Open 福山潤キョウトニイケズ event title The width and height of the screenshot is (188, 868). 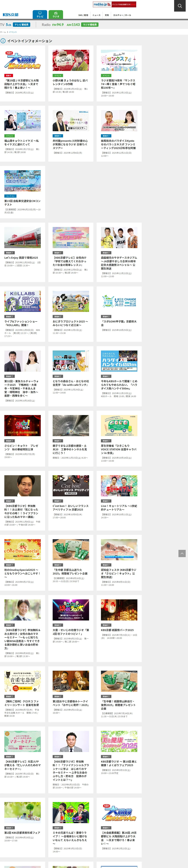pyautogui.click(x=22, y=142)
